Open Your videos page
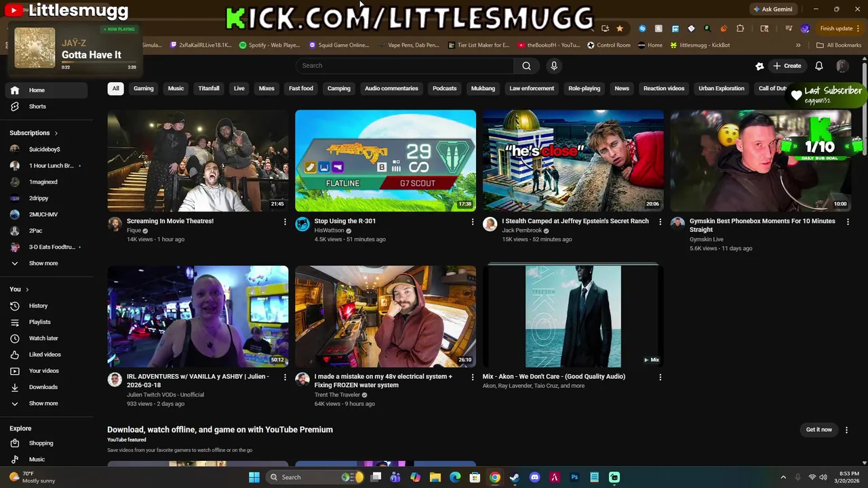The image size is (868, 488). click(x=47, y=371)
